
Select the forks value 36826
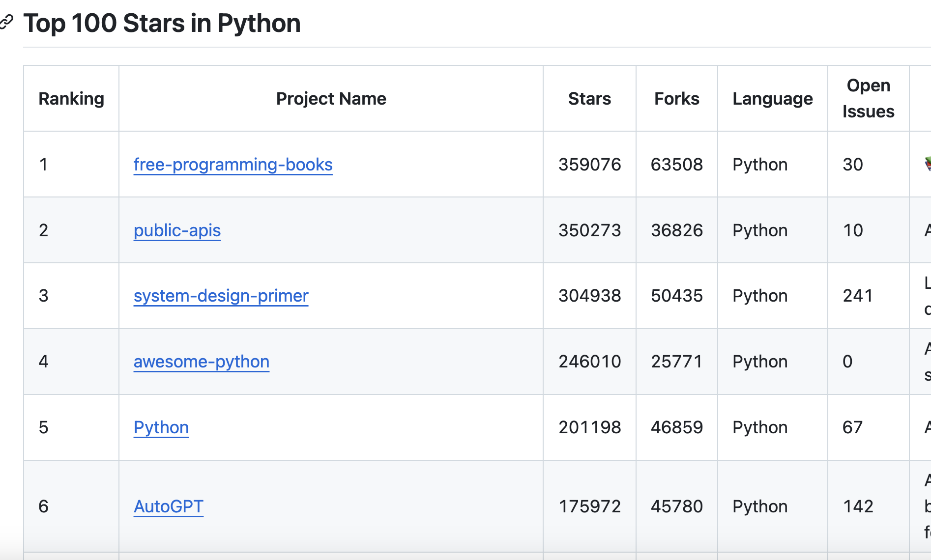(676, 230)
